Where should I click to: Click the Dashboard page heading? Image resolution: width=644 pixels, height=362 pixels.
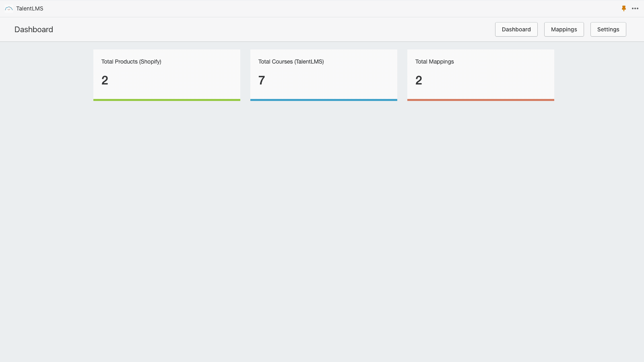click(34, 29)
